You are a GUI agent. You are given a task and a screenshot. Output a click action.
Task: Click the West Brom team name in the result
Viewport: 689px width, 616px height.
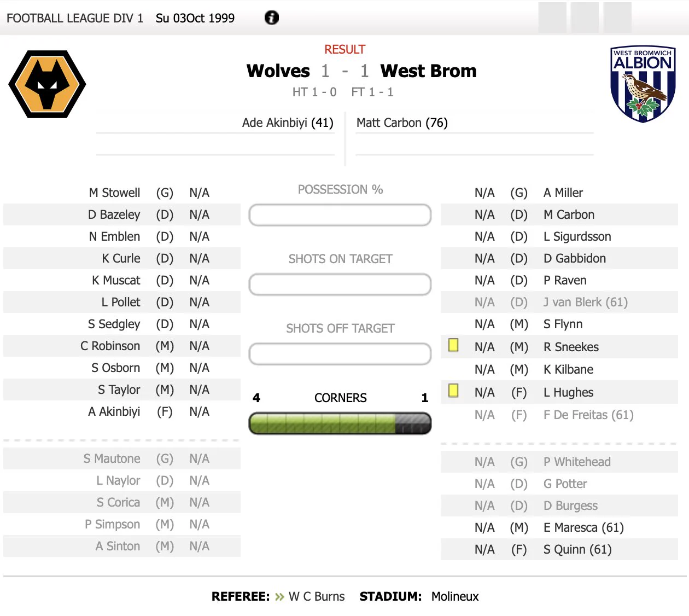(428, 71)
